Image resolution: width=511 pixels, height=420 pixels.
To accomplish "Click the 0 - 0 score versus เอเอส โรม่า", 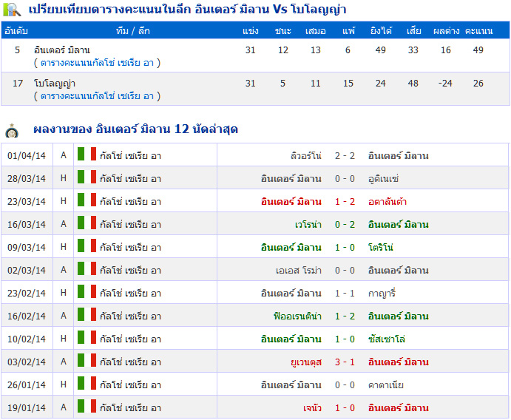I will click(x=345, y=271).
